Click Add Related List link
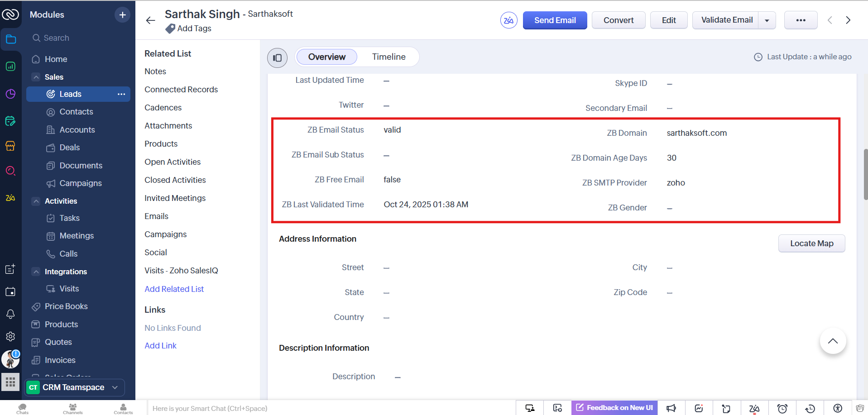This screenshot has height=415, width=868. [174, 289]
